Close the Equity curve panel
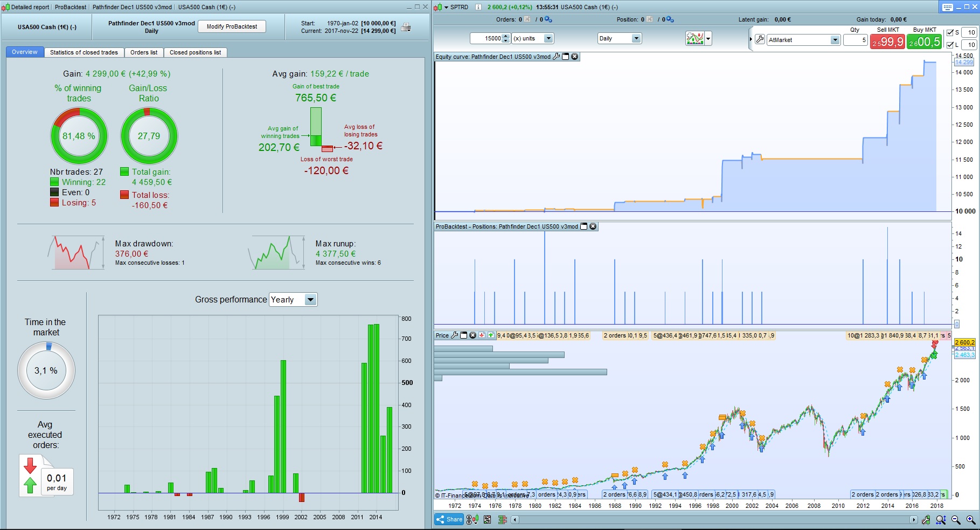Viewport: 980px width, 530px height. coord(575,57)
